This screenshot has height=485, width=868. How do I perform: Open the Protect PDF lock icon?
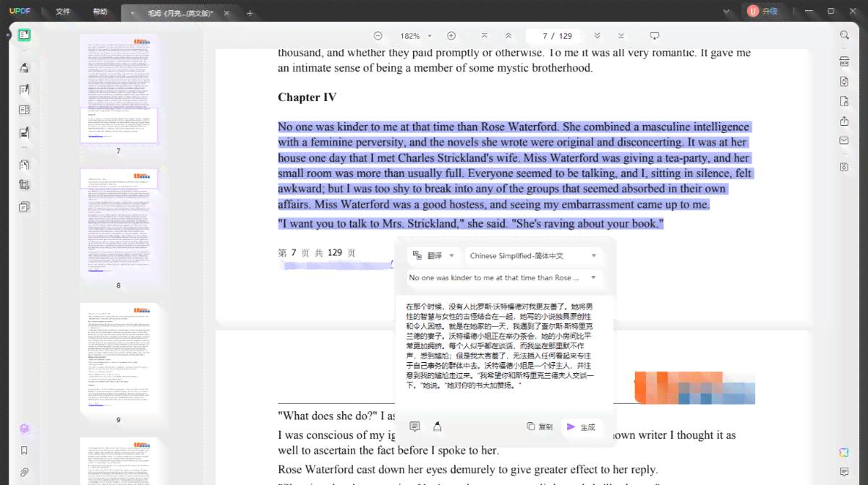tap(844, 101)
